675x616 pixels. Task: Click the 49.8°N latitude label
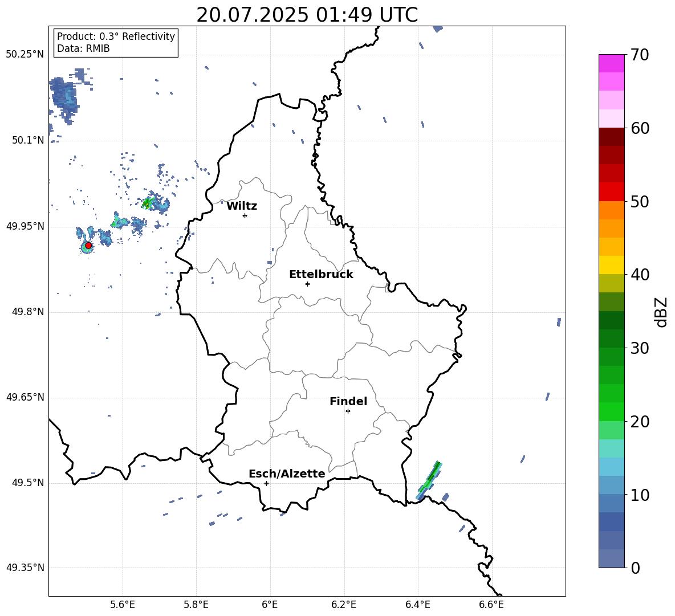(x=28, y=312)
